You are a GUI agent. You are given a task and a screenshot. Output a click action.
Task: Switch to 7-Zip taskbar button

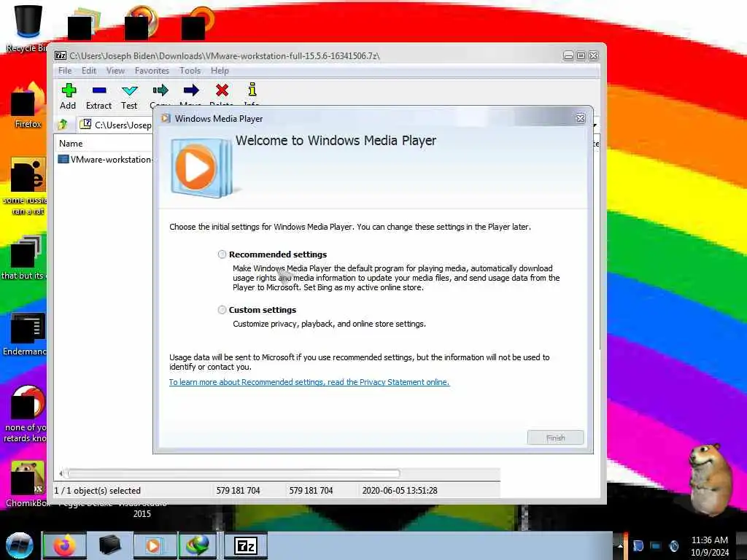click(x=246, y=545)
